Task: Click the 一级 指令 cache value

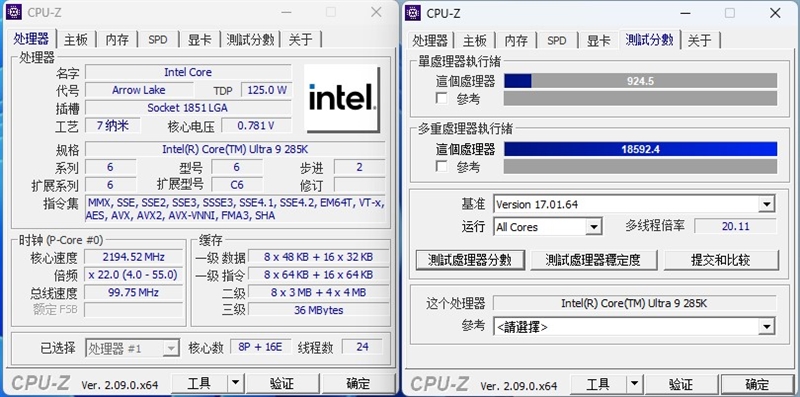Action: click(x=318, y=275)
